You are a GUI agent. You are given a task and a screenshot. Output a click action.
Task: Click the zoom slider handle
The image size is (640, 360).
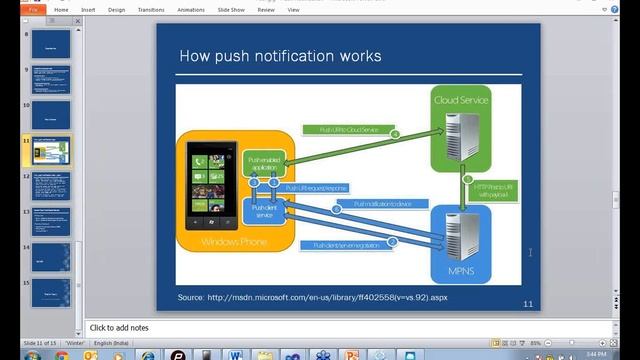(x=572, y=343)
